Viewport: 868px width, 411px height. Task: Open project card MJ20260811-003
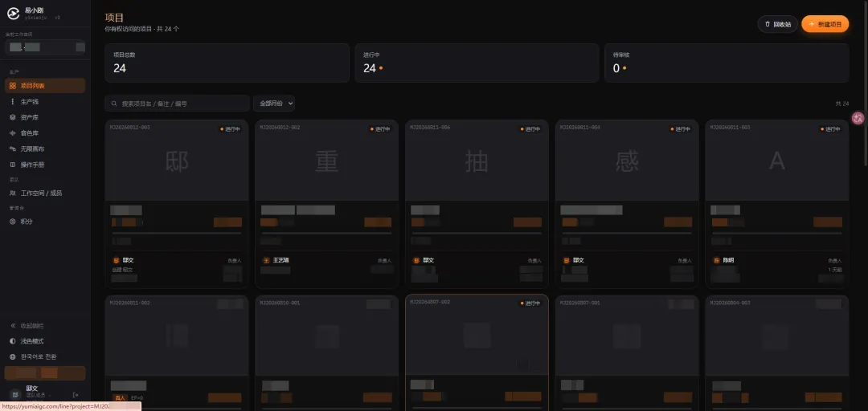click(x=776, y=204)
